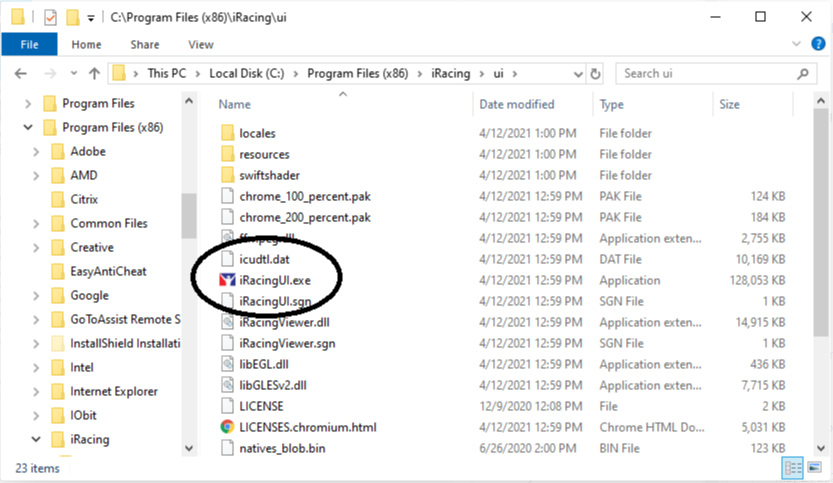Open the customize quick access toolbar dropdown
The image size is (833, 483).
[91, 18]
